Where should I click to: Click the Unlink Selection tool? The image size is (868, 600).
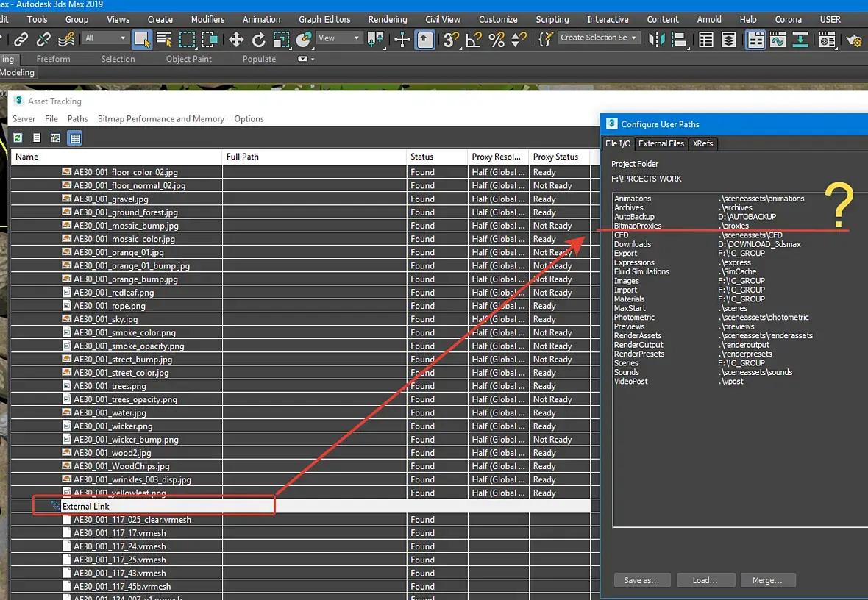pyautogui.click(x=43, y=39)
